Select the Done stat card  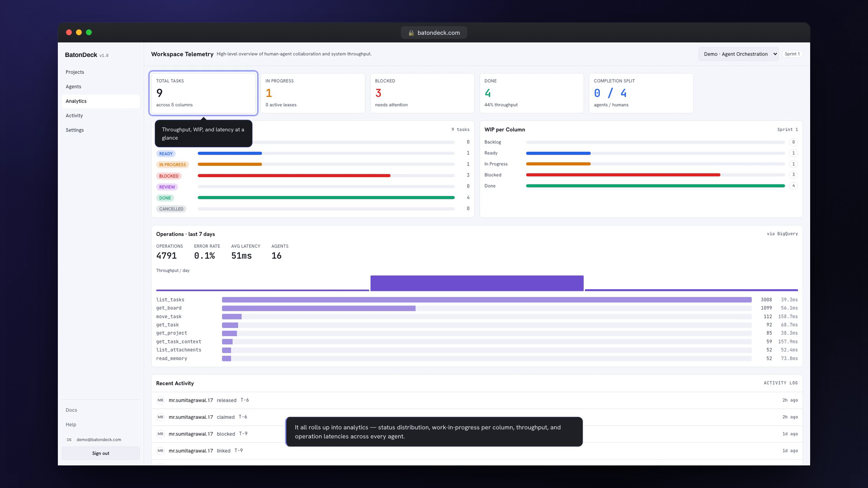pyautogui.click(x=532, y=93)
